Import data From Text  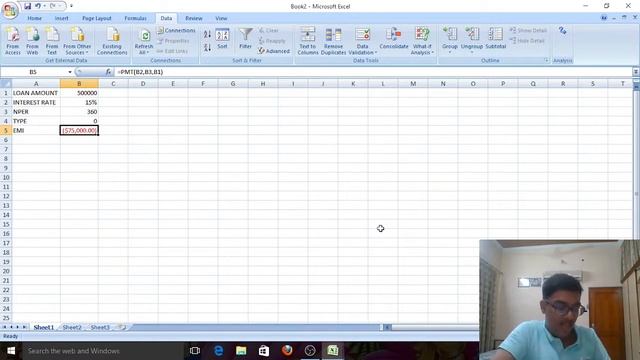(52, 41)
